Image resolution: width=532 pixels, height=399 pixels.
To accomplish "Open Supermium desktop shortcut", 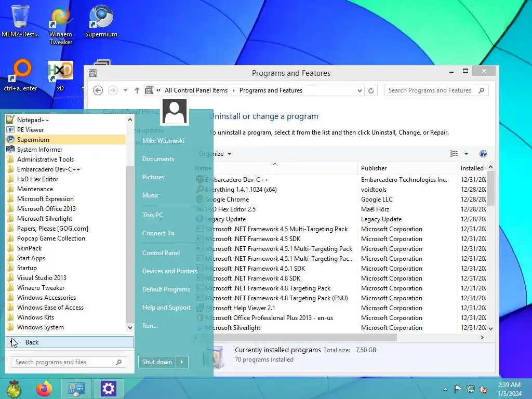I will coord(101,21).
